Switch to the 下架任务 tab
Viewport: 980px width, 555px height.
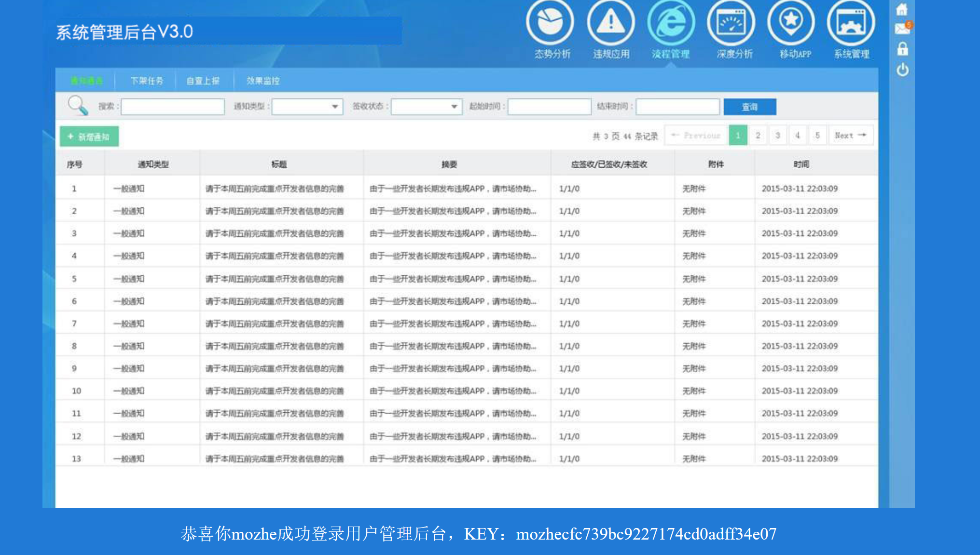click(147, 81)
